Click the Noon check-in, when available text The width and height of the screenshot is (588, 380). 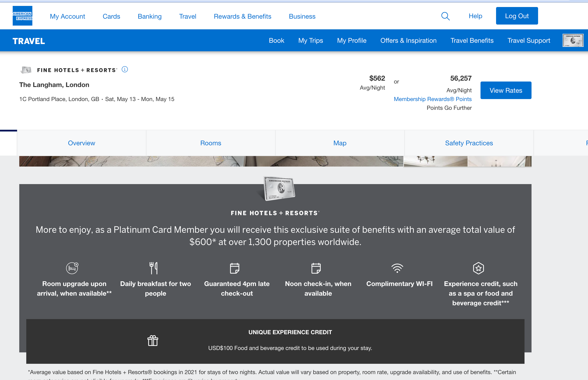(x=318, y=288)
